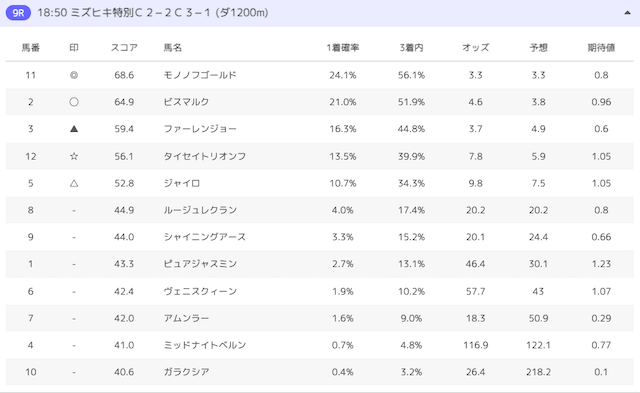Click the star mark for タイセイトリオンフ
This screenshot has width=640, height=393.
[x=74, y=156]
